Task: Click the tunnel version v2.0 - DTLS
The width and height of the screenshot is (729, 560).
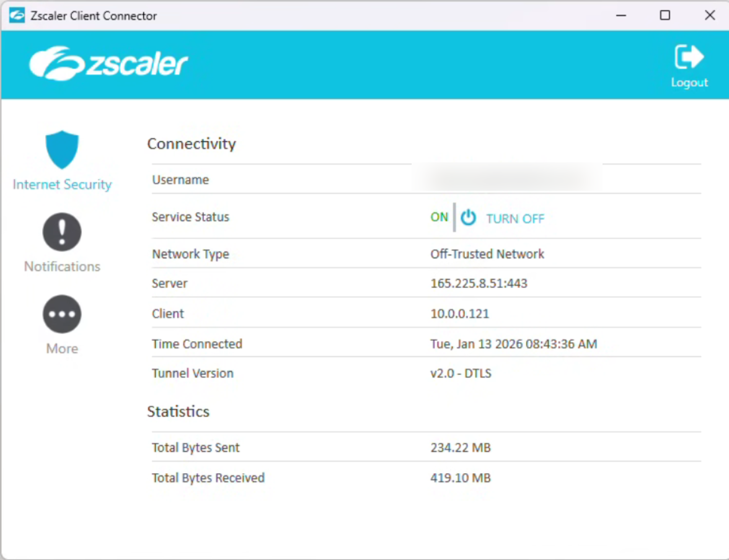Action: point(461,373)
